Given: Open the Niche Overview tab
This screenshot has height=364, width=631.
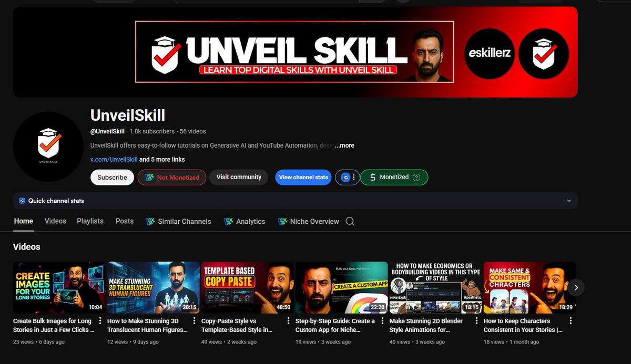Looking at the screenshot, I should (x=308, y=222).
